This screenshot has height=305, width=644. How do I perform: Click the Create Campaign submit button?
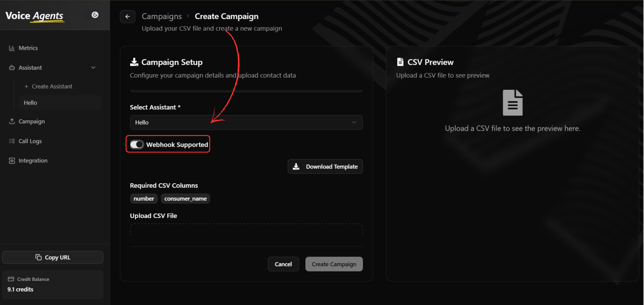coord(334,264)
